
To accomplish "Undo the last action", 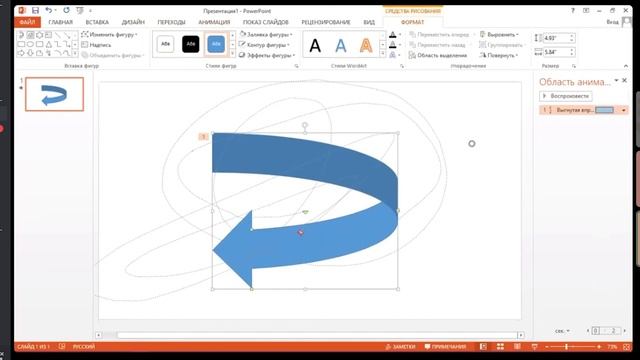I will (x=49, y=11).
